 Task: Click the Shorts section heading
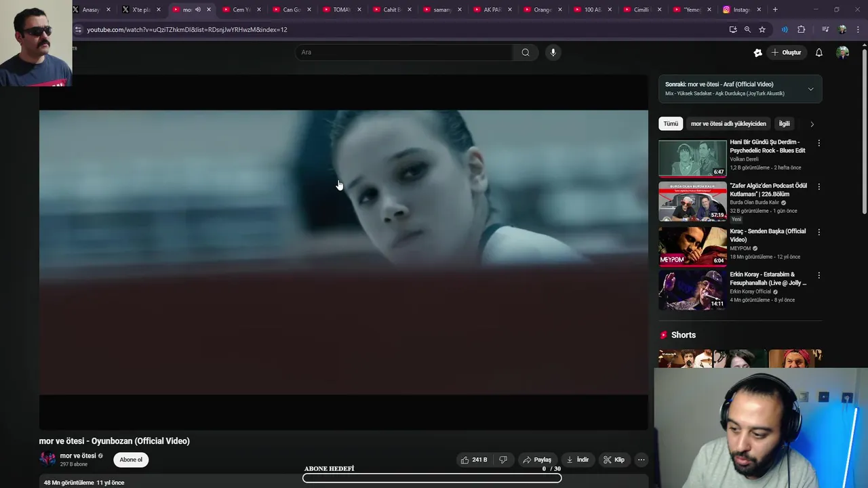683,335
